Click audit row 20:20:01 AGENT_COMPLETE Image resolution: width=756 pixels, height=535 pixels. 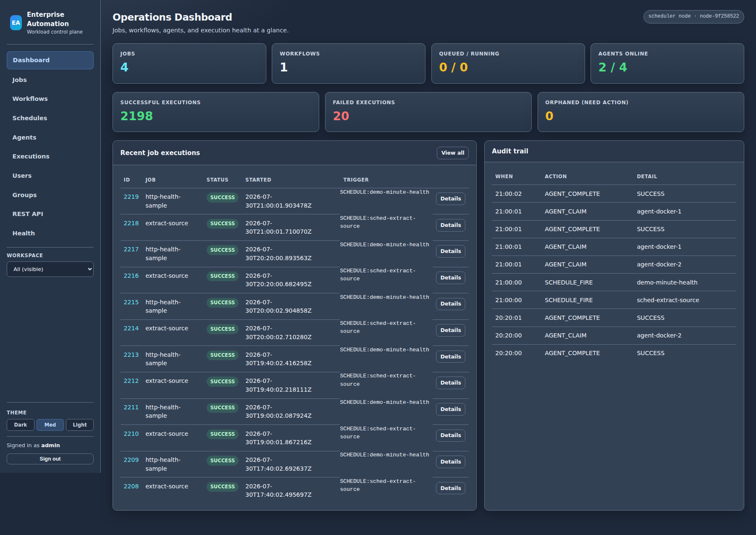coord(614,318)
